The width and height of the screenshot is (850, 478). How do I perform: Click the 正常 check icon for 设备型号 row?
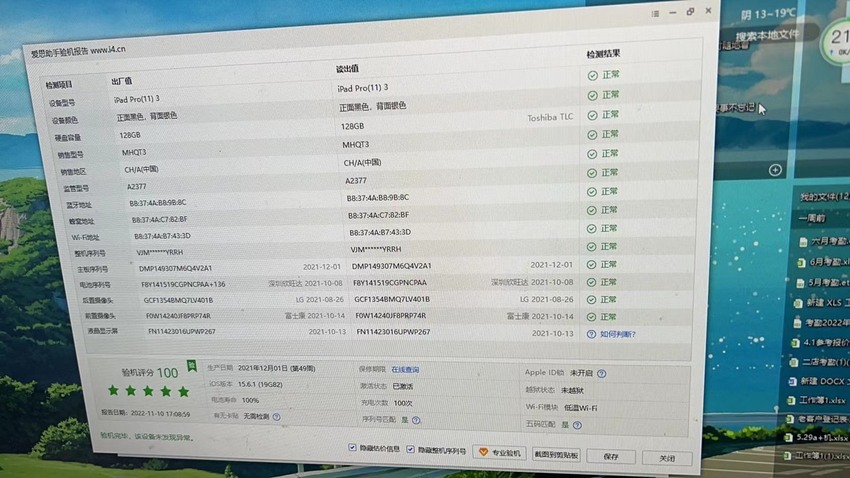coord(593,76)
